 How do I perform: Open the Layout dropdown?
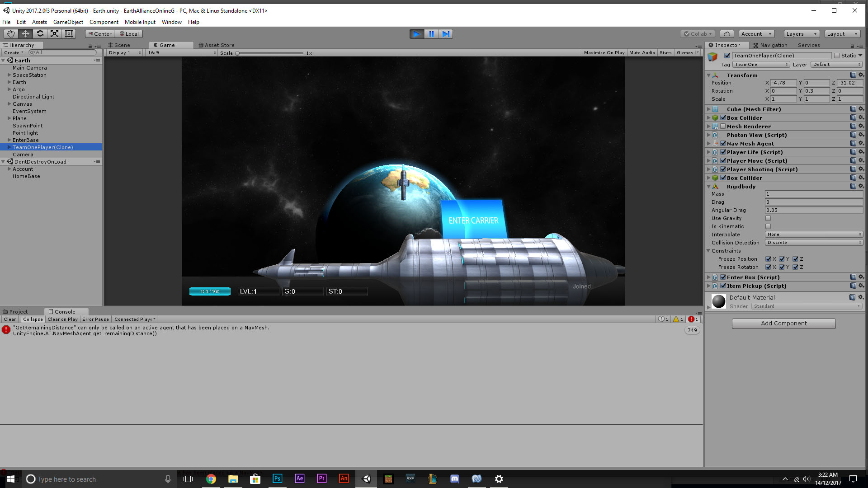pos(842,34)
